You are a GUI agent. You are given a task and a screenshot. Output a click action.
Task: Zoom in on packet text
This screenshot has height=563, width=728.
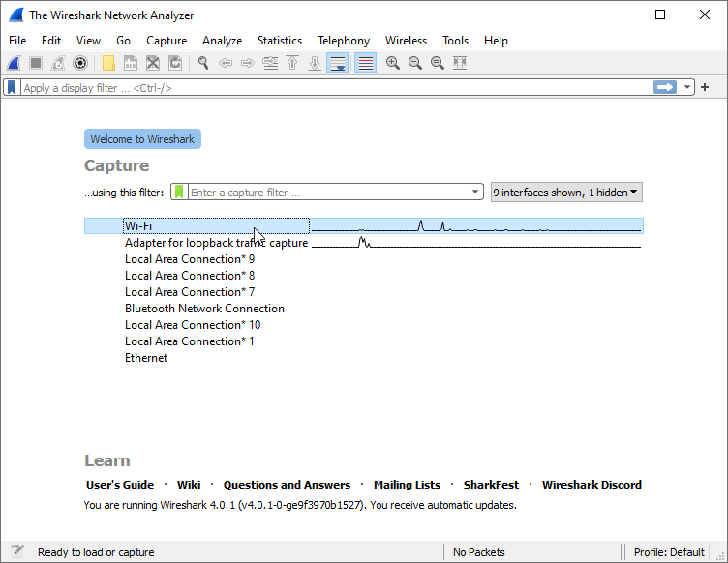click(392, 63)
